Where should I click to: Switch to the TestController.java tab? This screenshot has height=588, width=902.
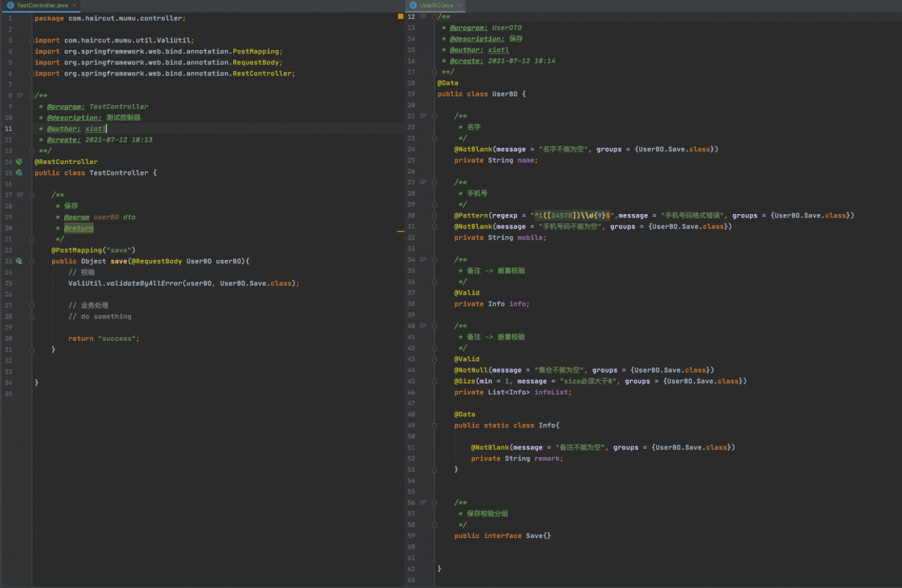(x=42, y=5)
